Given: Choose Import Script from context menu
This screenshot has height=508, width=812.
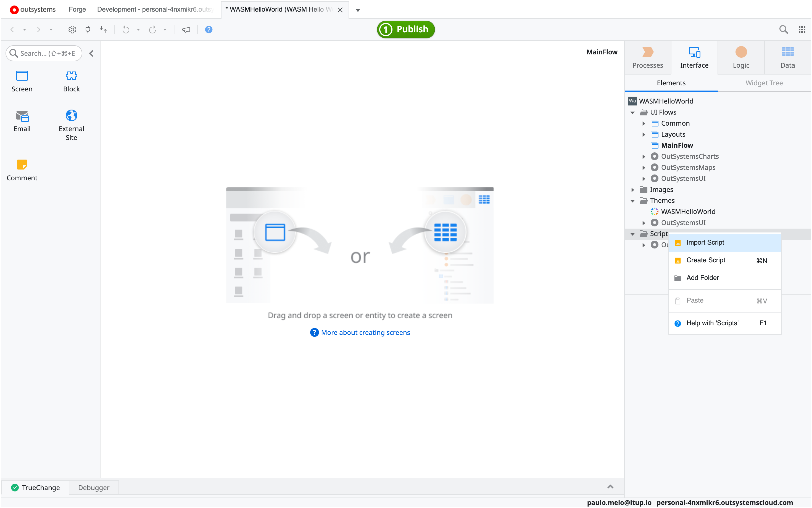Looking at the screenshot, I should (725, 243).
